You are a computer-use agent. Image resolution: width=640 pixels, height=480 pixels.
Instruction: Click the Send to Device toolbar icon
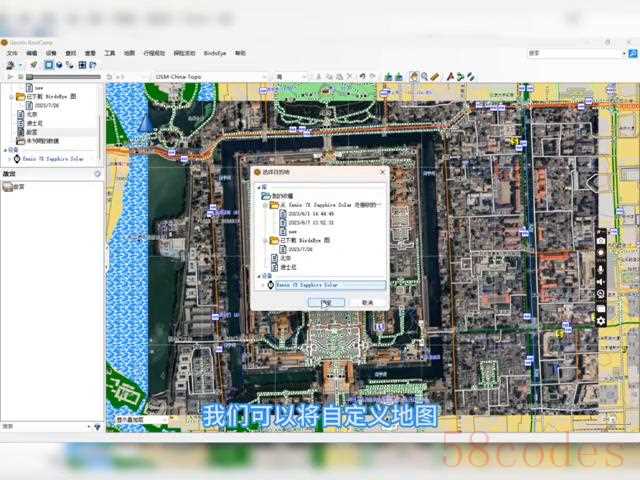pyautogui.click(x=10, y=65)
